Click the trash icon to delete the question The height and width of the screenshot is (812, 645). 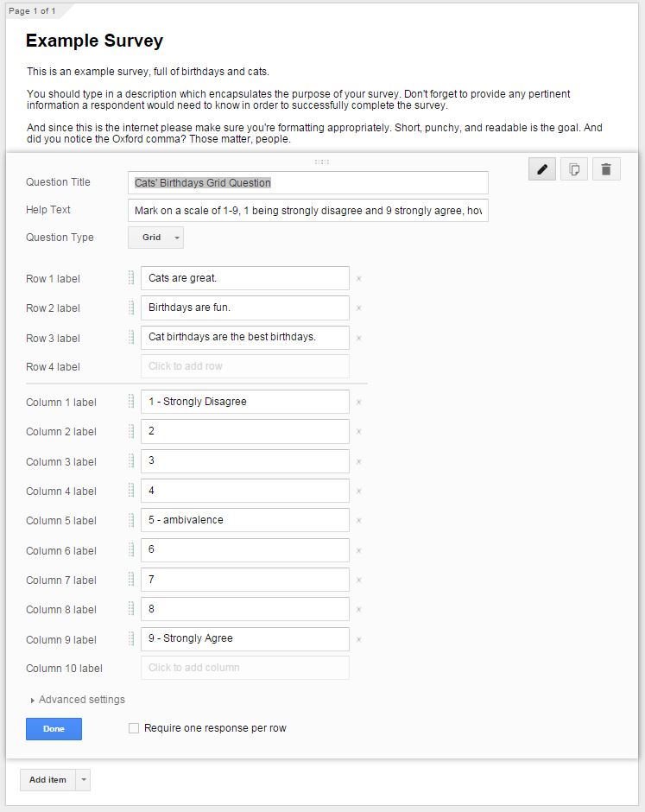point(606,168)
